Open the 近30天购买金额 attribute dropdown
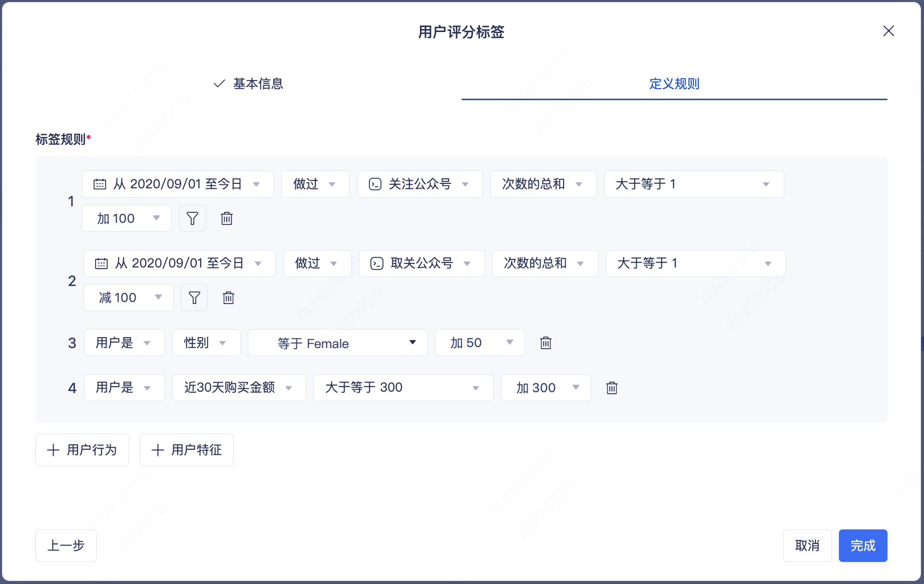 pyautogui.click(x=239, y=388)
